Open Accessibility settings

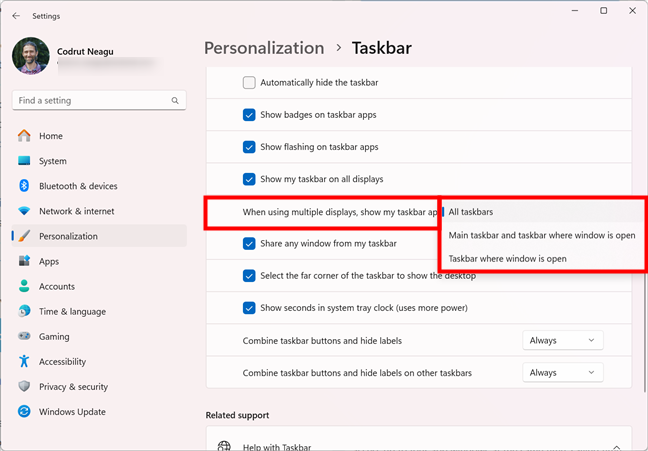(x=99, y=361)
